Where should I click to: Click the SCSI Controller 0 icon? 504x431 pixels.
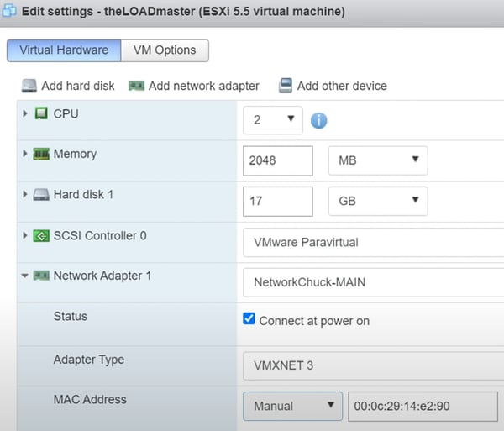[x=41, y=235]
